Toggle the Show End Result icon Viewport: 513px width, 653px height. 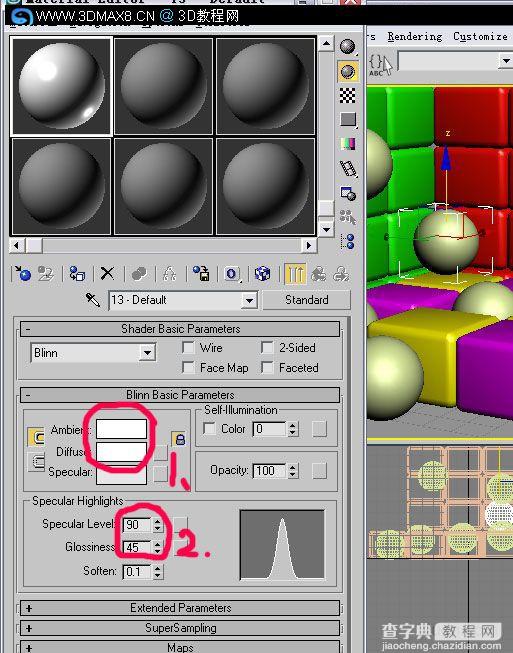295,274
